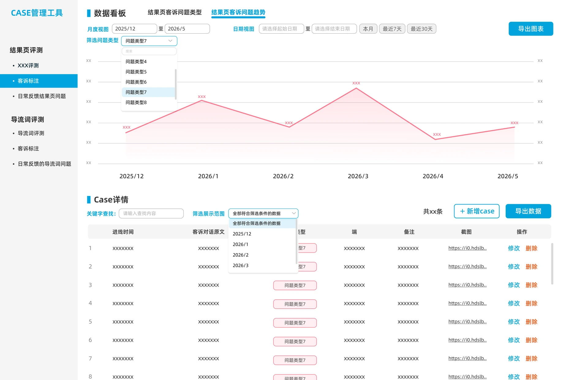Click the 客诉对话原文 column header

coord(209,232)
